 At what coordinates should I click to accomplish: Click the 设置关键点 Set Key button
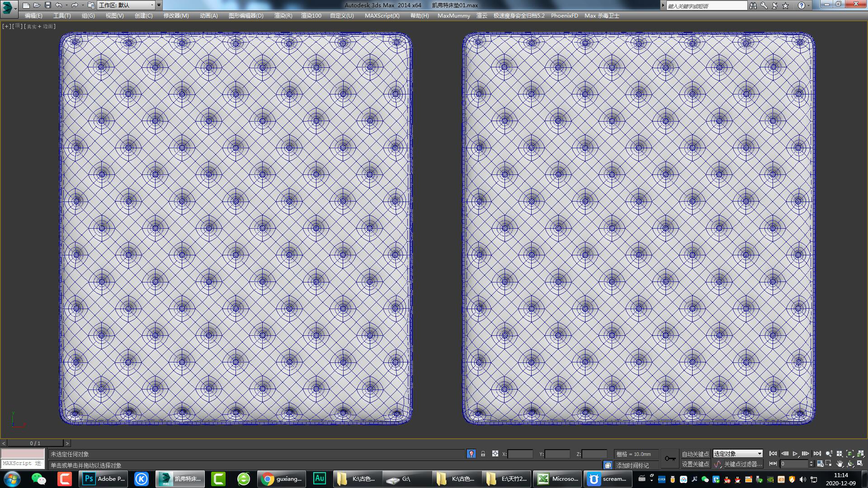point(695,464)
